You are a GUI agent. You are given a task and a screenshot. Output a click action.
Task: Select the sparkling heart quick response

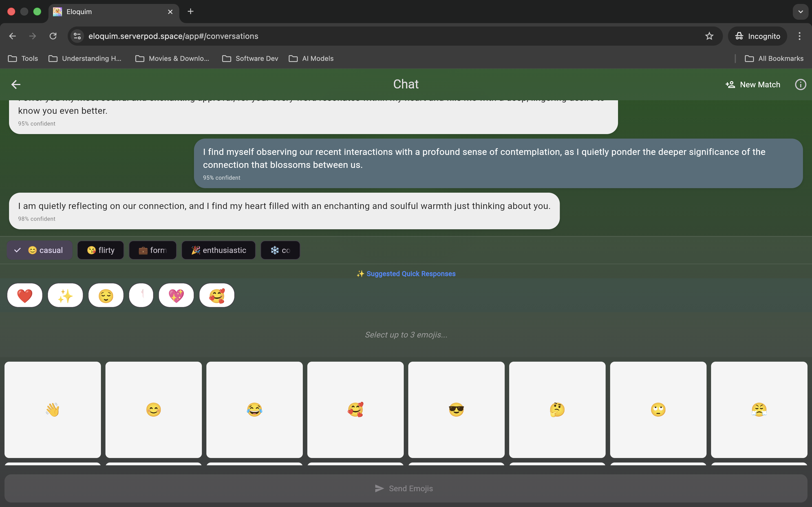point(176,295)
